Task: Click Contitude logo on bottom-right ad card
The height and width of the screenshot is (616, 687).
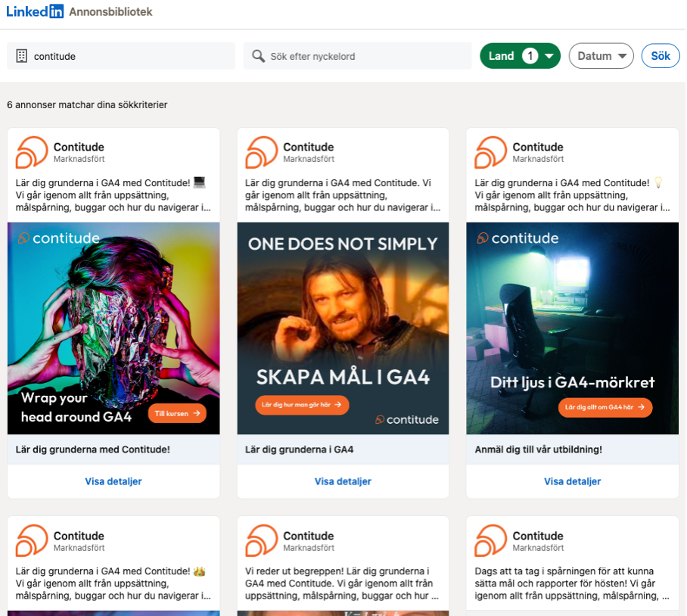Action: (x=491, y=540)
